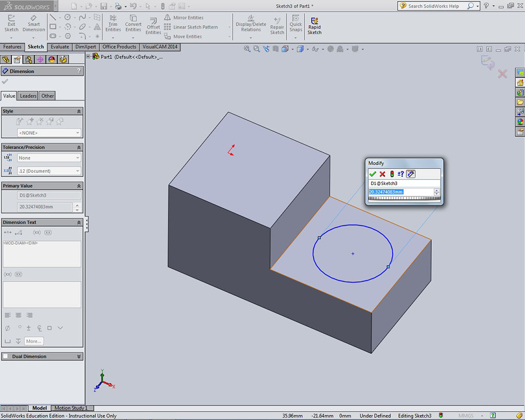
Task: Select the Motion Study 1 tab
Action: [71, 408]
